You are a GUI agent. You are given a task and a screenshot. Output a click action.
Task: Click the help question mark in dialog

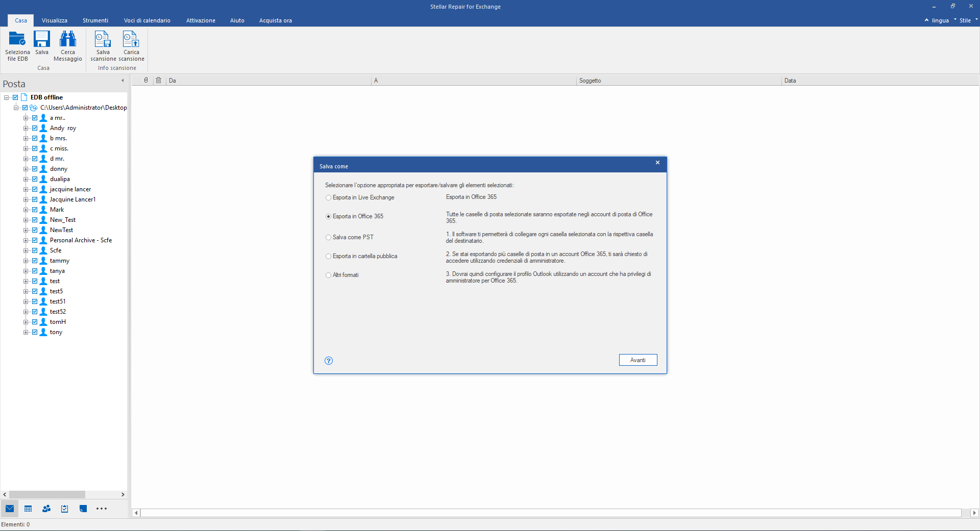[329, 361]
